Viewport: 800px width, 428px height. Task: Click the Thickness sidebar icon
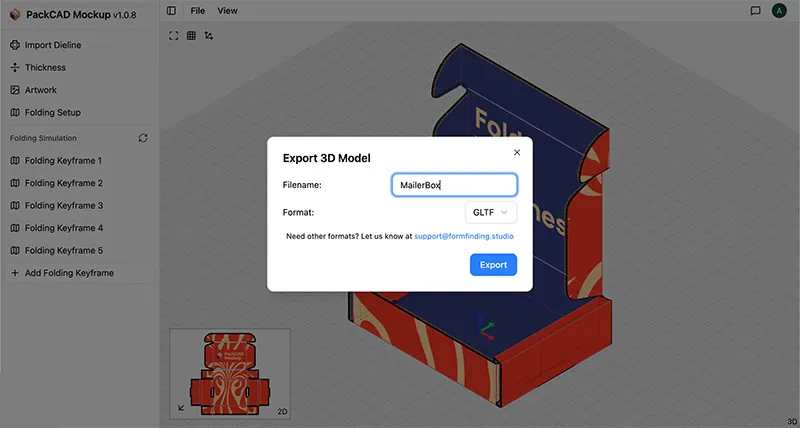tap(15, 67)
